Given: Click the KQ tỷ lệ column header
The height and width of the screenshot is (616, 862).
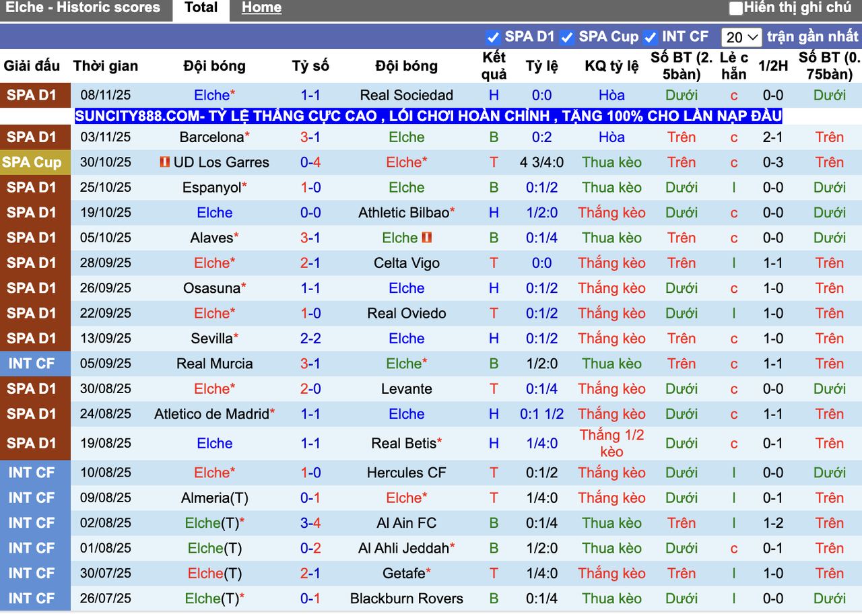Looking at the screenshot, I should point(612,66).
